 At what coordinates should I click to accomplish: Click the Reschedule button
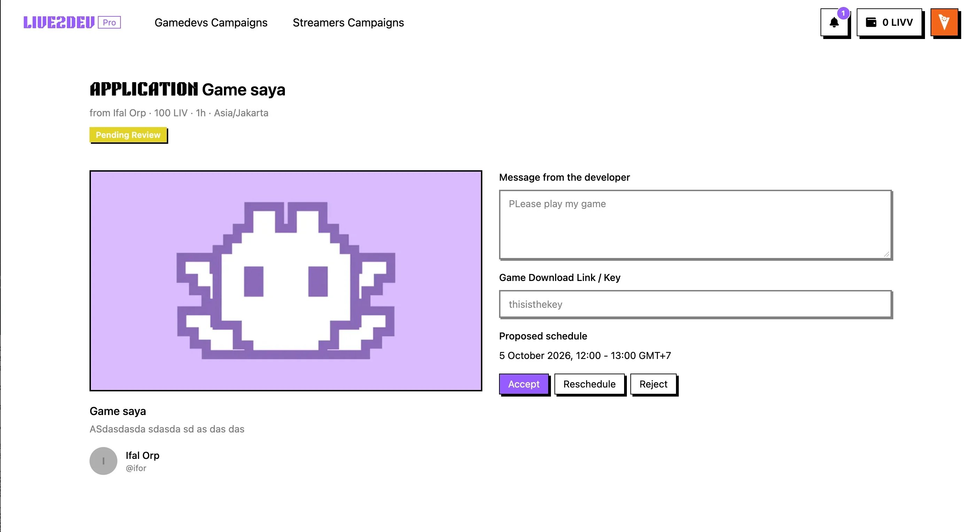coord(589,384)
